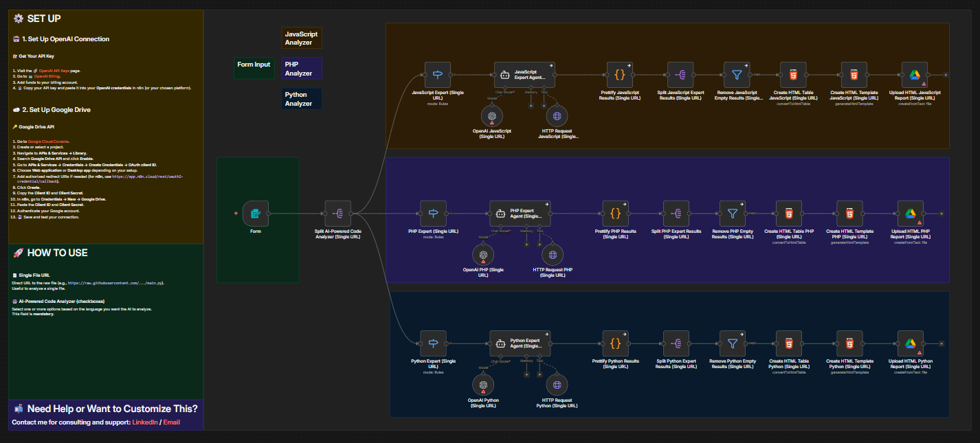Click the Create HTML Table JavaScript node
980x443 pixels.
[x=793, y=75]
